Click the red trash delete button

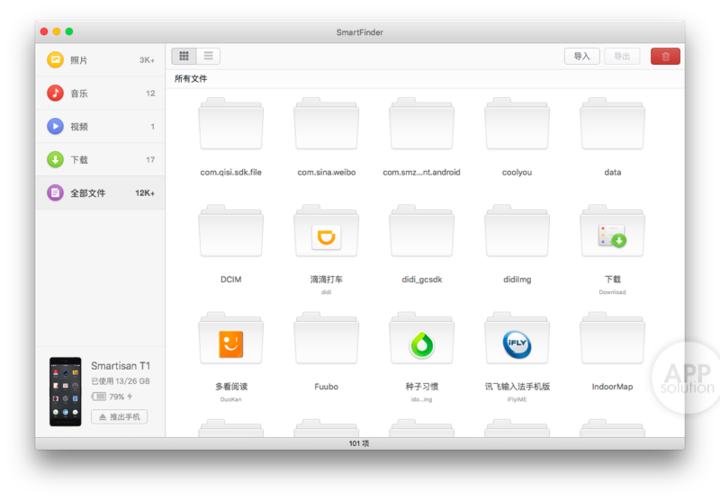[665, 56]
